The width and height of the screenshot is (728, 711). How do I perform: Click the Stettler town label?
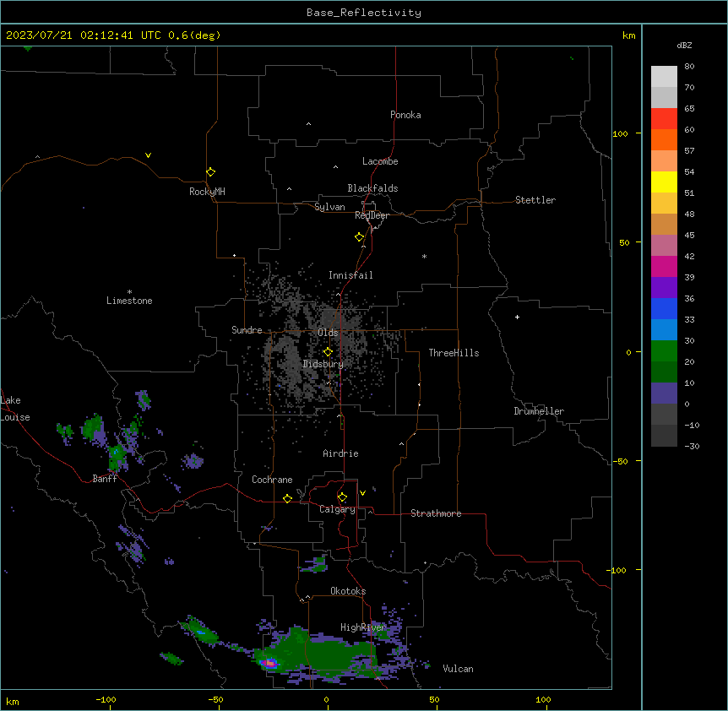pyautogui.click(x=535, y=200)
